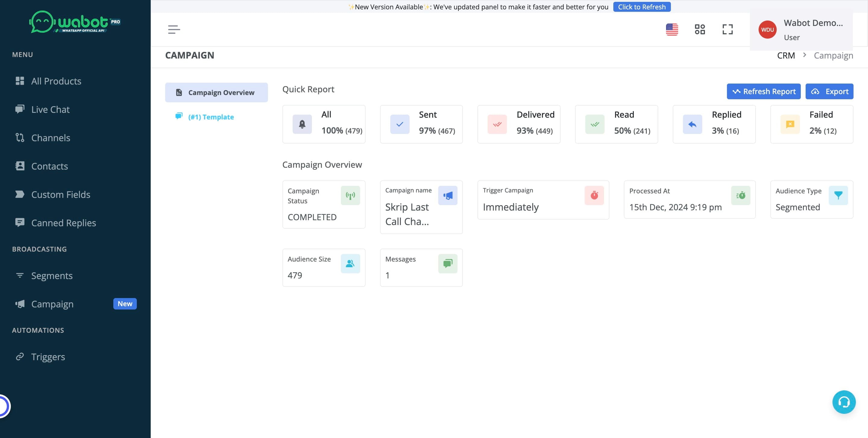Click the Replied arrow icon card
This screenshot has height=438, width=868.
pyautogui.click(x=692, y=124)
